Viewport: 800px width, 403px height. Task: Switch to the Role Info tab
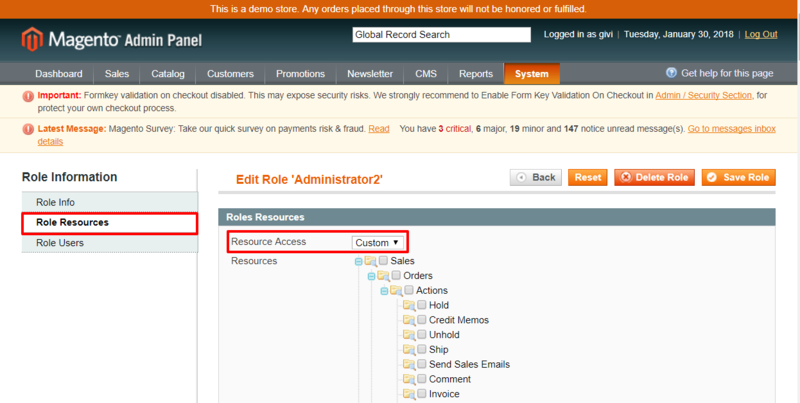pyautogui.click(x=110, y=203)
